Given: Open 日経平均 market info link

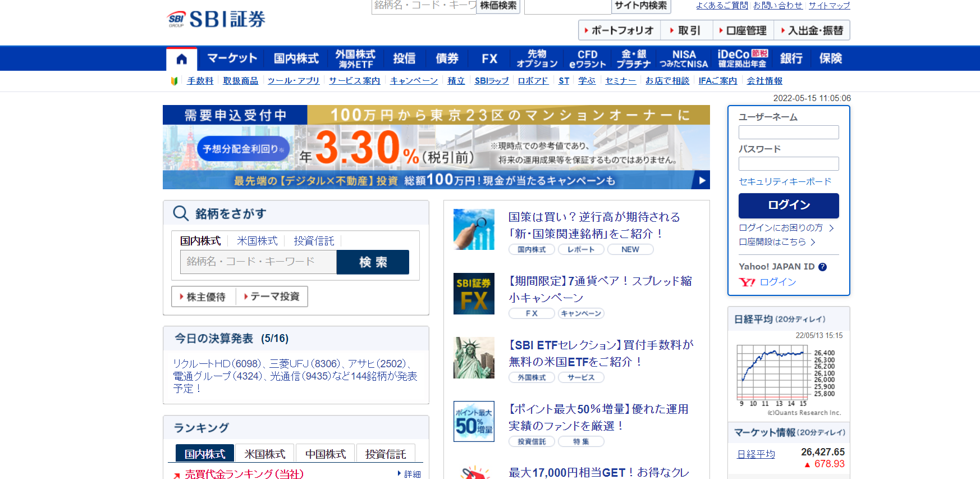Looking at the screenshot, I should (x=755, y=454).
